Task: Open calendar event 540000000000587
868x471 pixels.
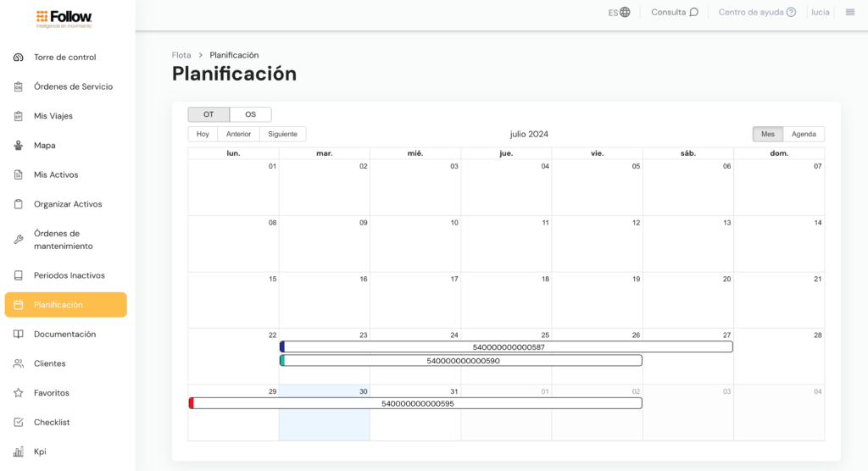Action: [508, 347]
